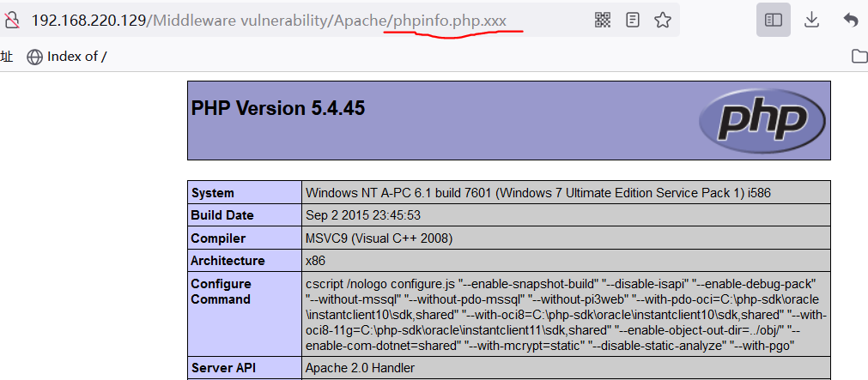Click the URL address bar text
This screenshot has width=868, height=380.
pos(269,21)
